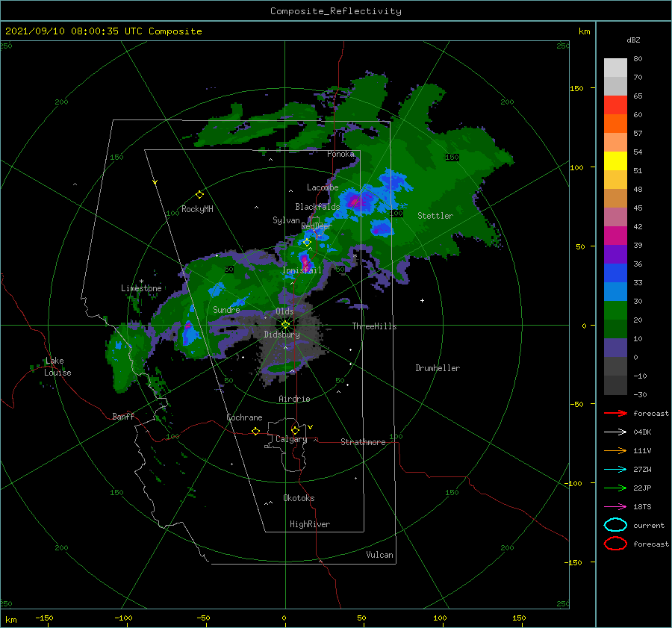This screenshot has width=672, height=628.
Task: Click the right axis 150 km tick label
Action: point(576,88)
